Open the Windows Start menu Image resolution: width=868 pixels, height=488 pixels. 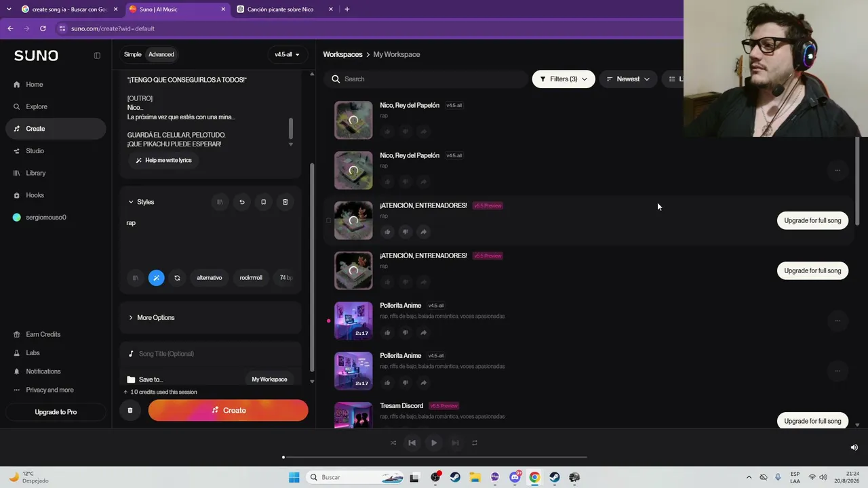pyautogui.click(x=294, y=477)
